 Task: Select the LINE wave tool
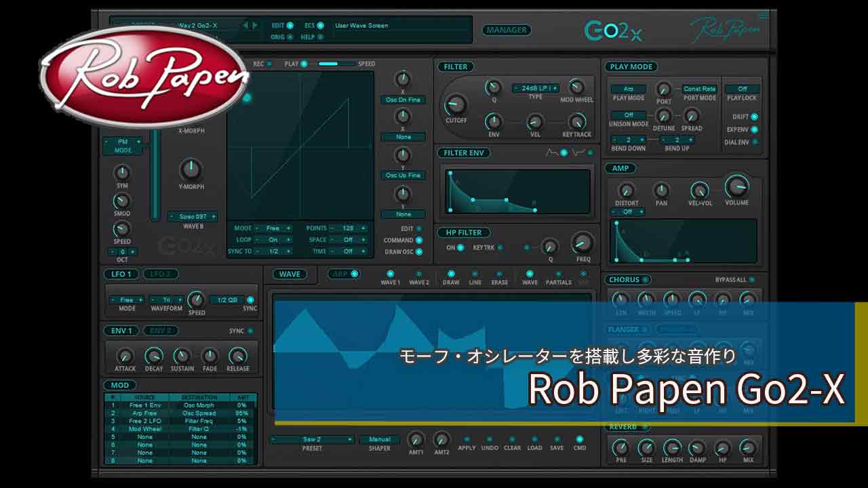tap(475, 274)
